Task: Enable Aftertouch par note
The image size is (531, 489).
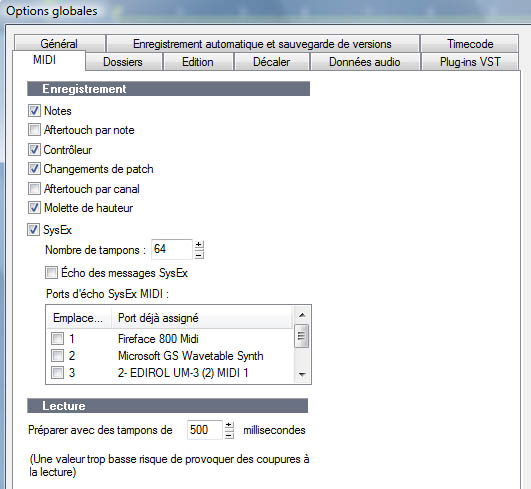Action: [x=34, y=130]
